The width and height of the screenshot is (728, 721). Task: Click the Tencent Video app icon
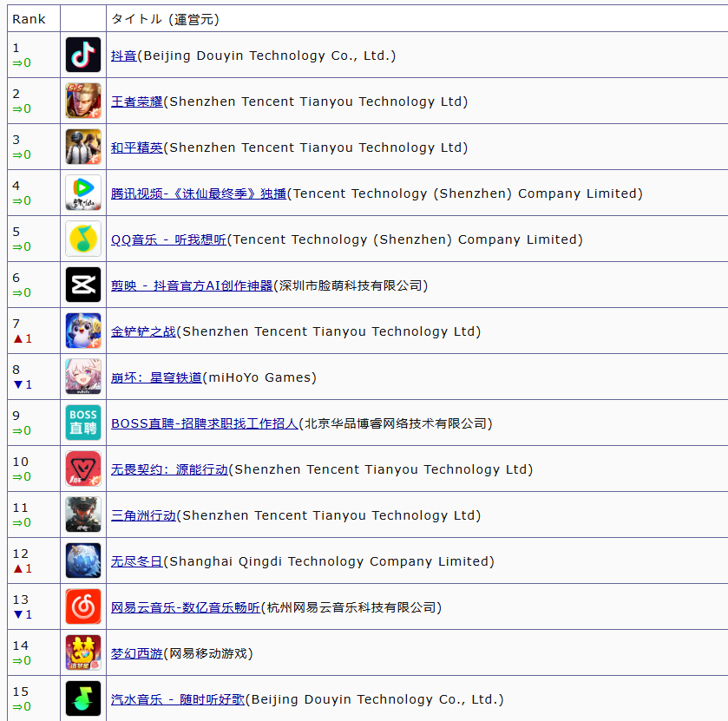click(83, 193)
